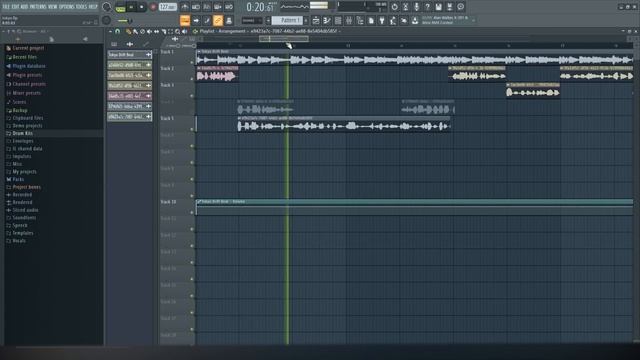Click the playlist draw pencil tool
Viewport: 640px width, 360px height.
point(128,31)
